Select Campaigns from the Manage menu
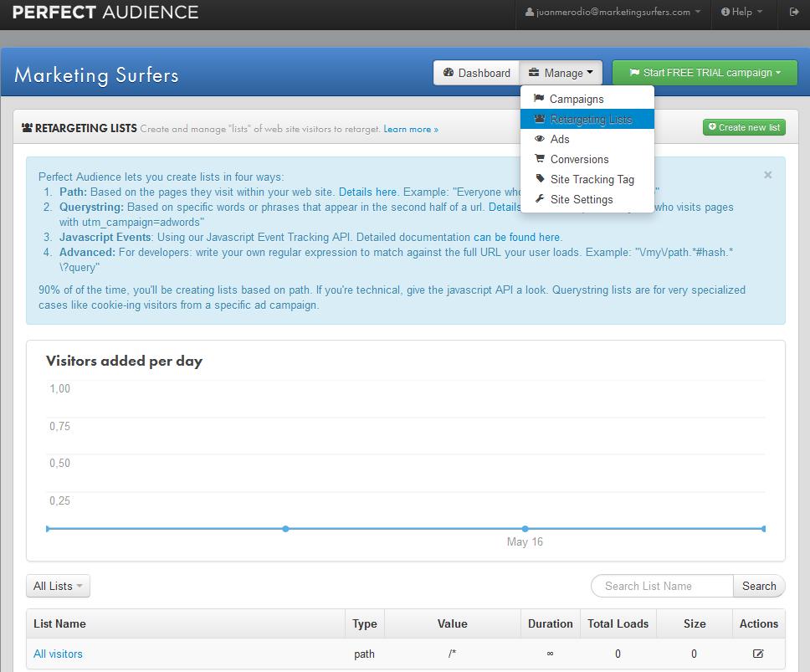 point(587,99)
